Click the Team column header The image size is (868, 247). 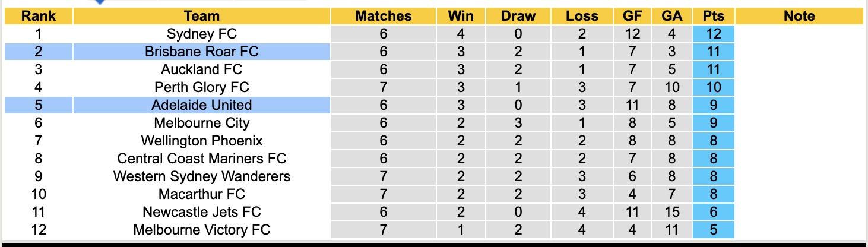[x=202, y=16]
